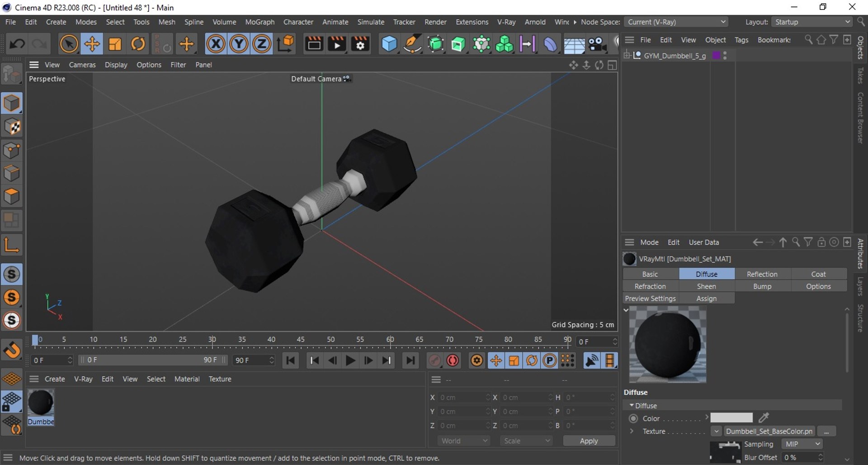Image resolution: width=868 pixels, height=465 pixels.
Task: Activate the Scale tool
Action: pos(115,44)
